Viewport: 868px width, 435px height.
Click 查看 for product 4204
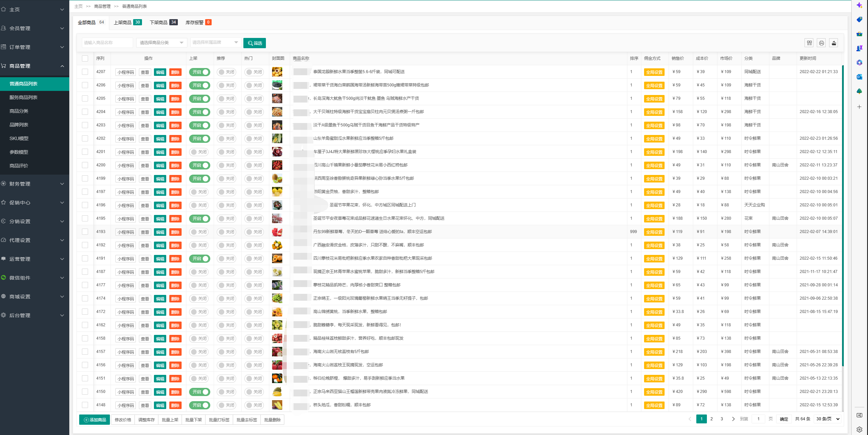pyautogui.click(x=145, y=112)
